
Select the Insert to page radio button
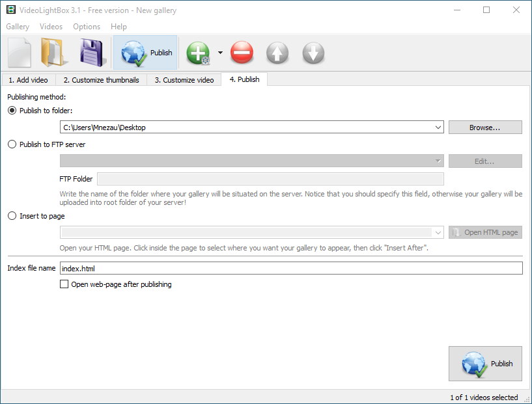[x=12, y=216]
